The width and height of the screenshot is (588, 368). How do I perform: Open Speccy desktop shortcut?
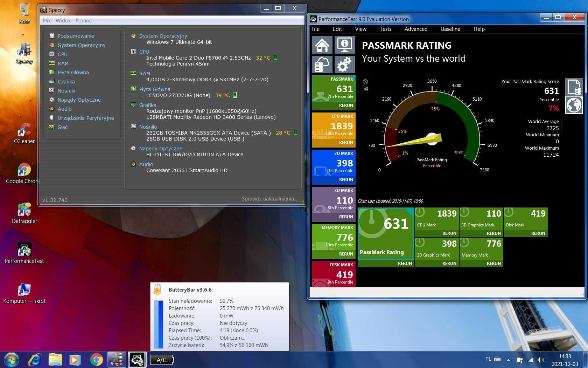point(24,53)
